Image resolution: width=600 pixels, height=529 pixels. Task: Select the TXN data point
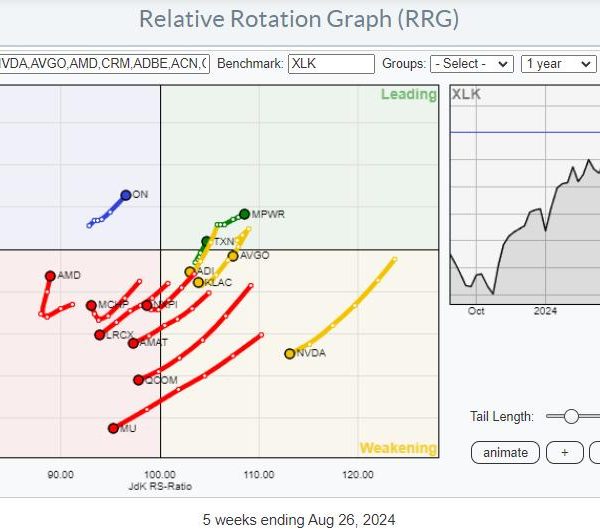[206, 241]
